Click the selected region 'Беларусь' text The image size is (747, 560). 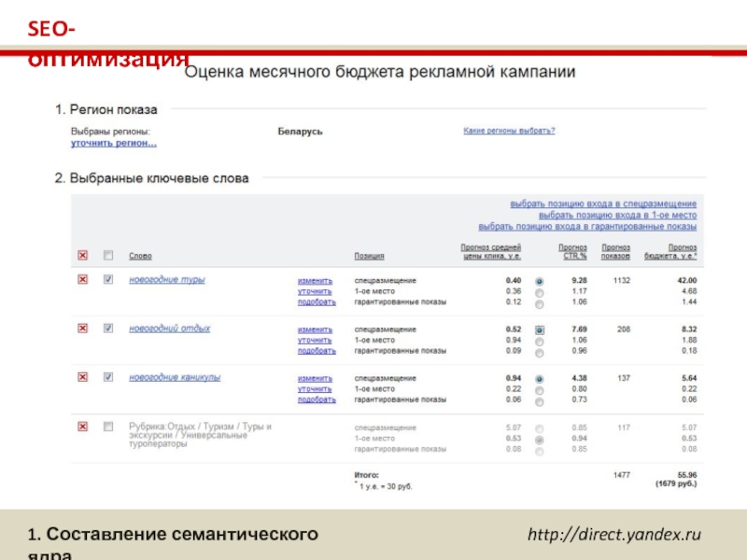300,132
